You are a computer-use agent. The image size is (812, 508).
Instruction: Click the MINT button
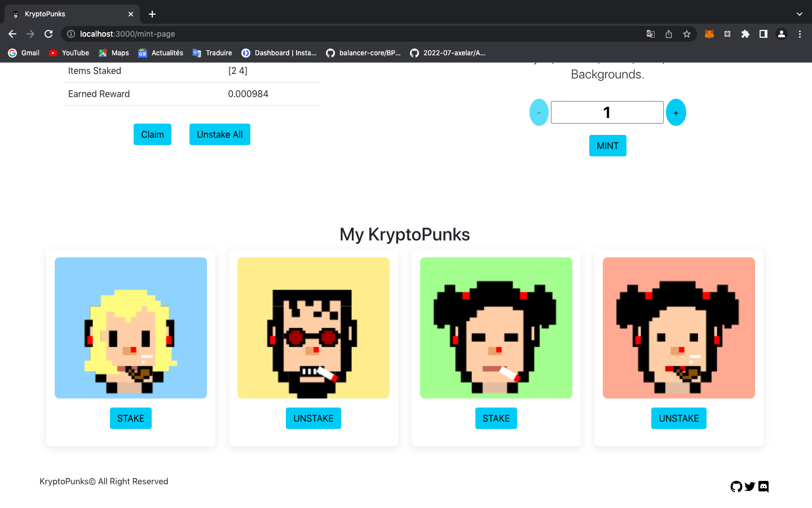[608, 146]
